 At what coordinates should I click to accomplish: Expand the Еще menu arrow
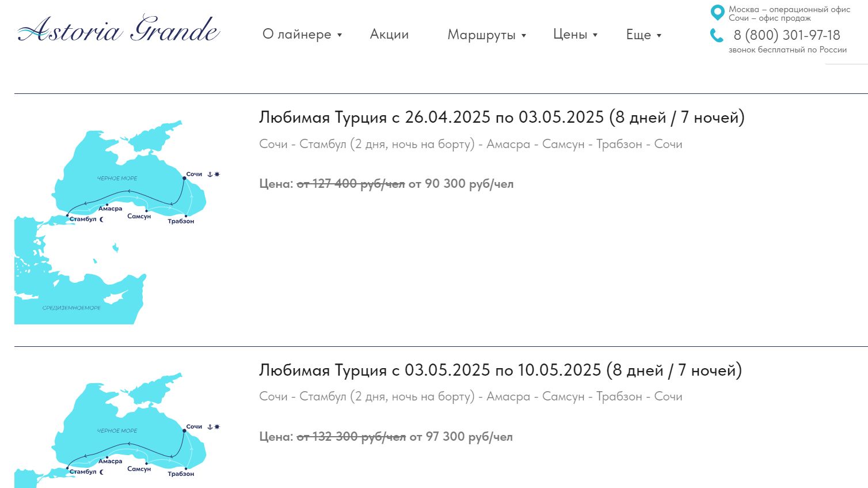(x=659, y=36)
